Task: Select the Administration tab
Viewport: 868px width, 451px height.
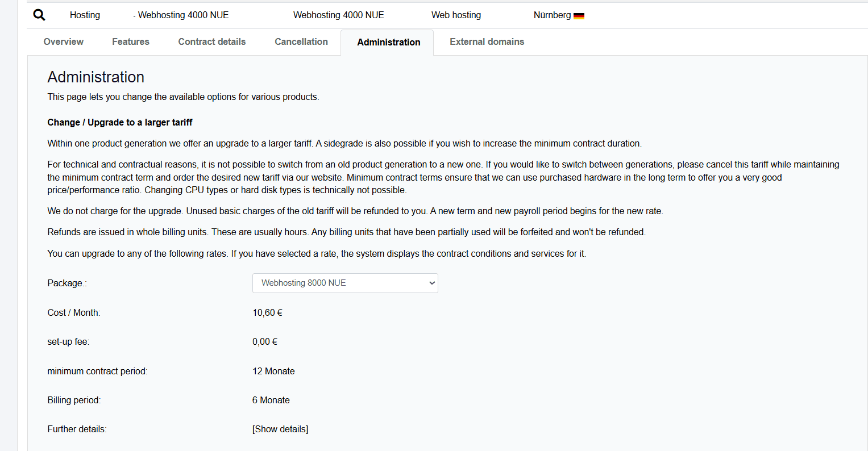Action: point(389,42)
